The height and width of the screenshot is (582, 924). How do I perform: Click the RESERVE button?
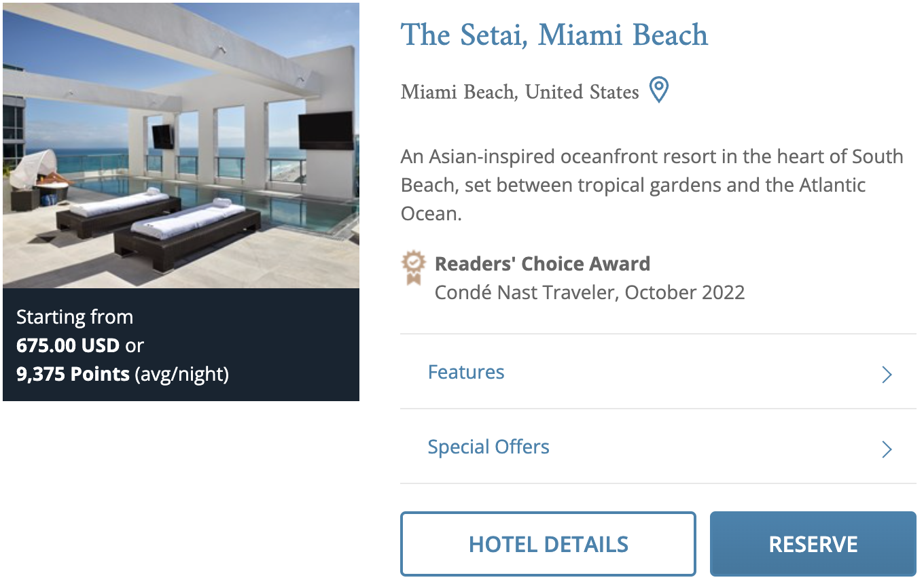813,543
